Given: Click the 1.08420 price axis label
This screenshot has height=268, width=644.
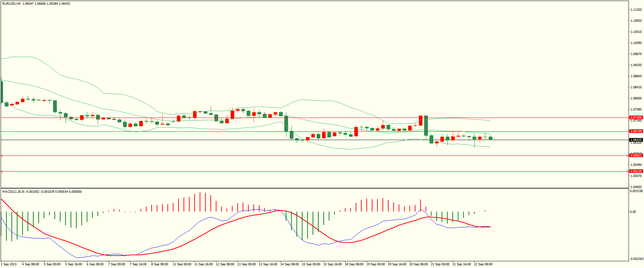Looking at the screenshot, I should 636,87.
